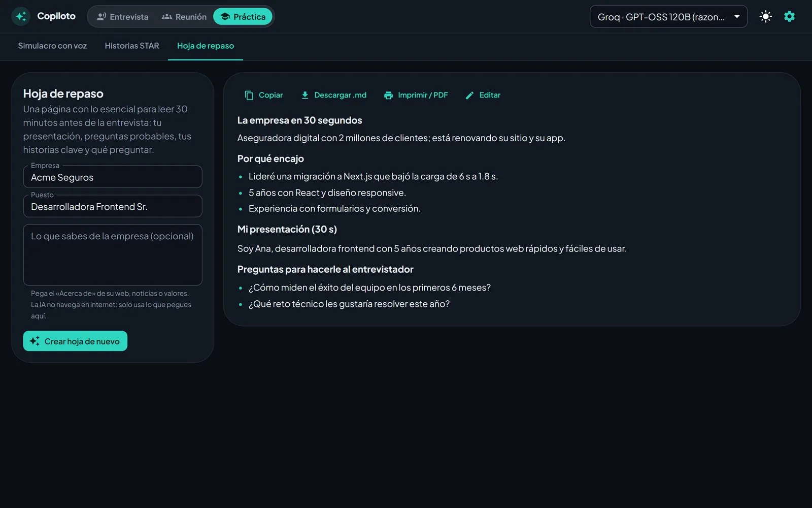Toggle the light/dark theme sun icon
The image size is (812, 508).
pyautogui.click(x=765, y=16)
